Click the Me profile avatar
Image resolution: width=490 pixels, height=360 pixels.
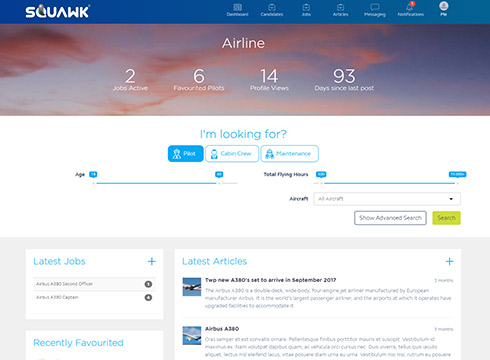click(444, 6)
